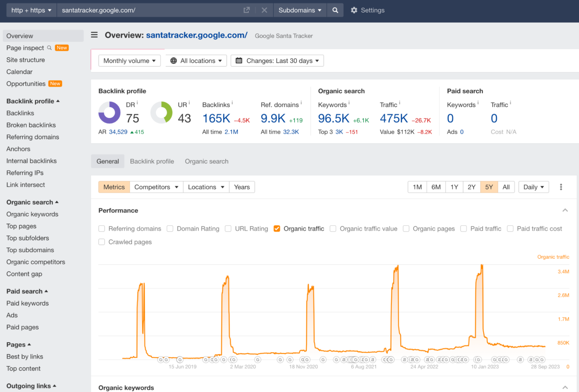Click the Google update marker above 10 Jan 2023
The height and width of the screenshot is (392, 579).
[478, 360]
